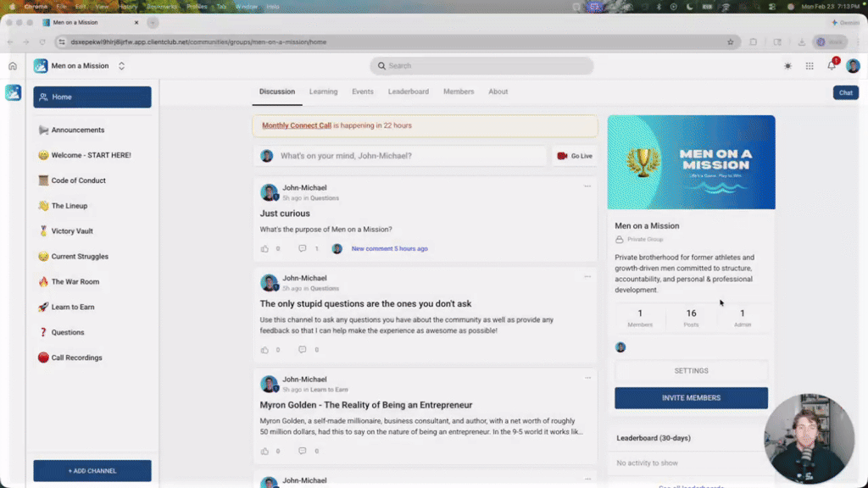Open the Home channel in sidebar
Viewport: 868px width, 488px height.
[x=92, y=97]
